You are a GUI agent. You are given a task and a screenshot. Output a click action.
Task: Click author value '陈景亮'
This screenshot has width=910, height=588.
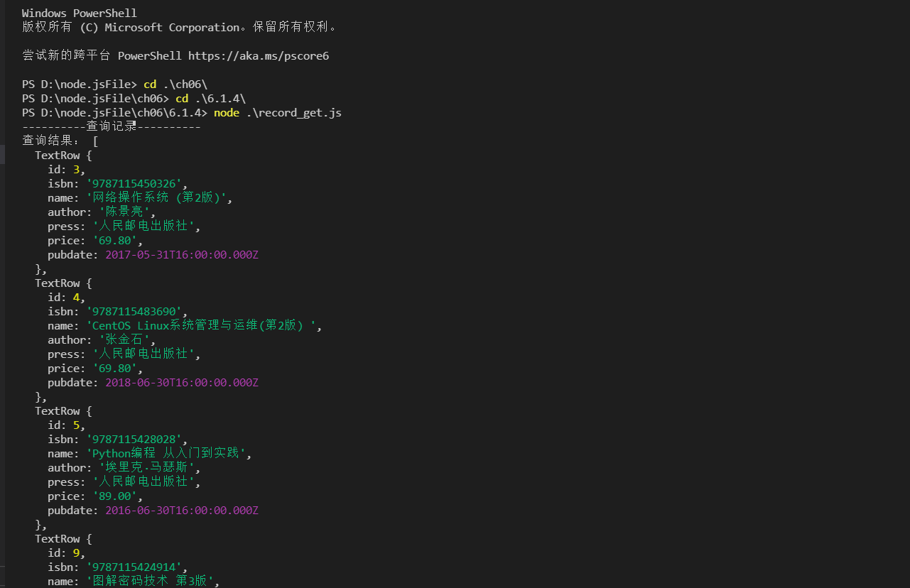pyautogui.click(x=124, y=212)
